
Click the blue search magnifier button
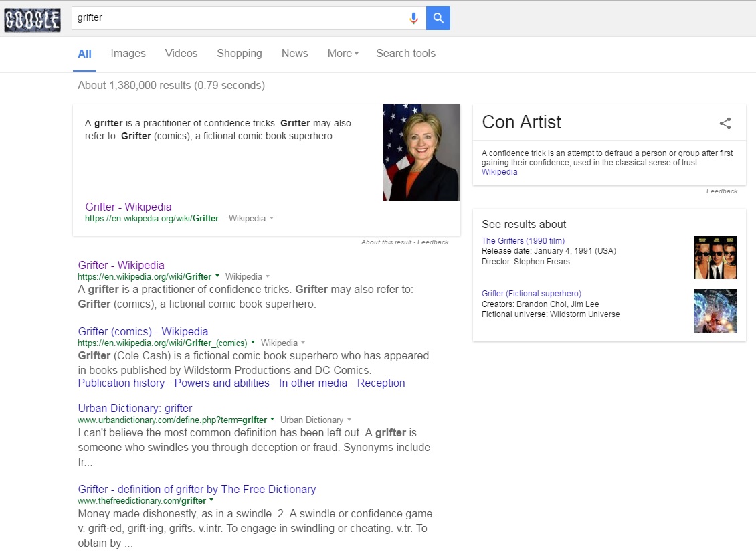point(438,18)
